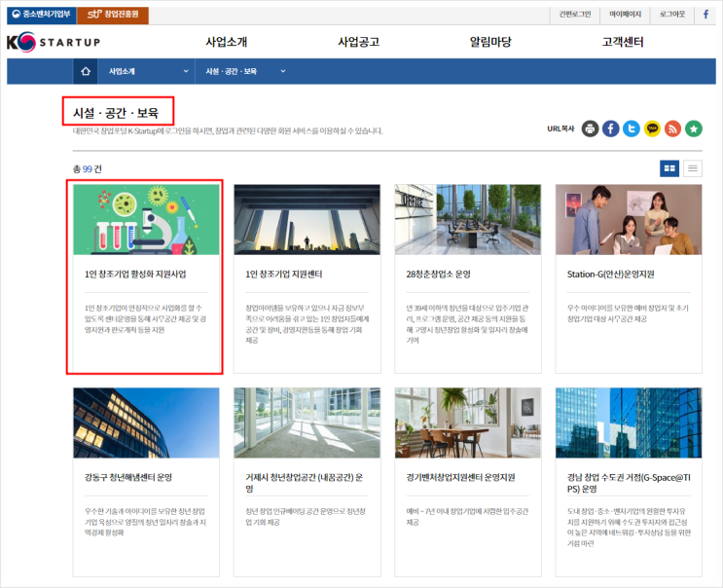
Task: Share page via Twitter icon
Action: (632, 129)
